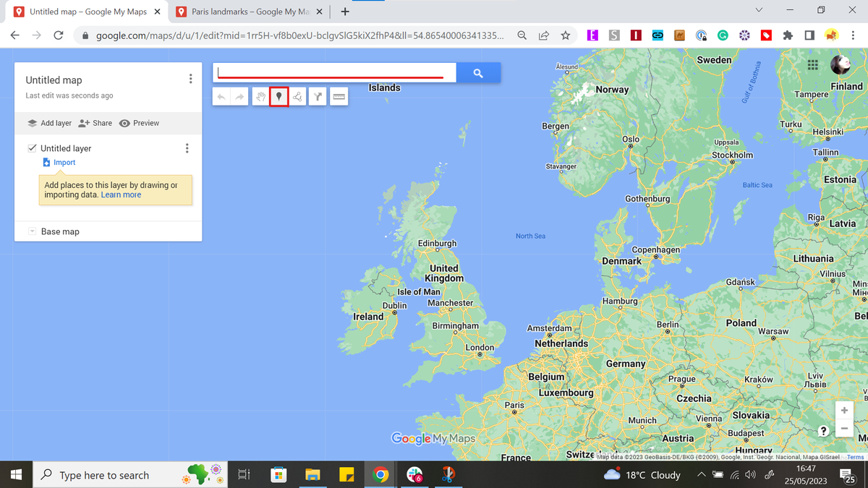Click the Add layer button
This screenshot has width=868, height=488.
[x=48, y=123]
